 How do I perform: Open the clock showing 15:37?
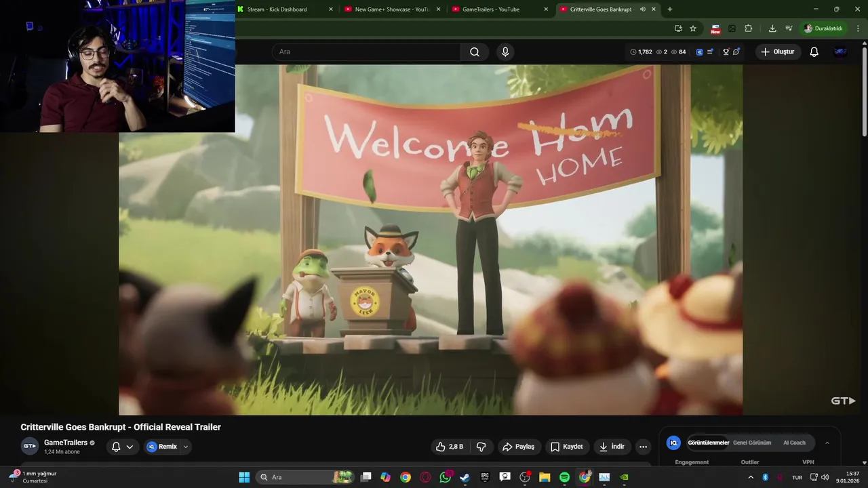point(848,477)
